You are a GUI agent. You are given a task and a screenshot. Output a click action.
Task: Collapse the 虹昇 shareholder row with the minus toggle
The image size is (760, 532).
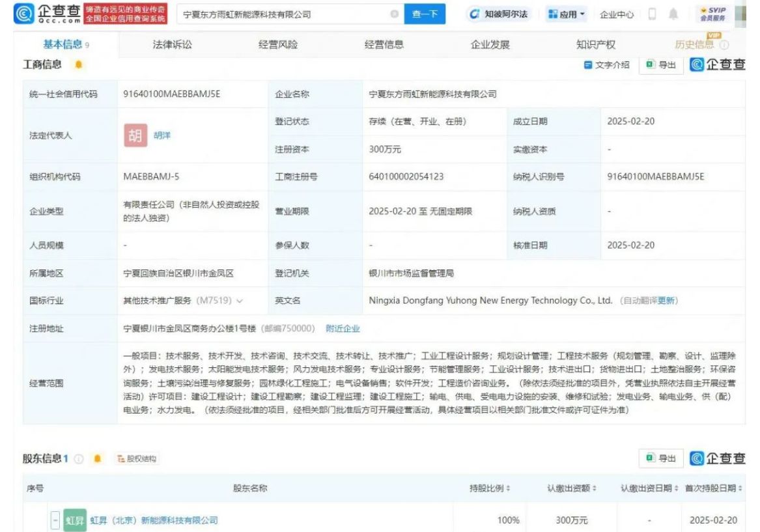pyautogui.click(x=55, y=520)
